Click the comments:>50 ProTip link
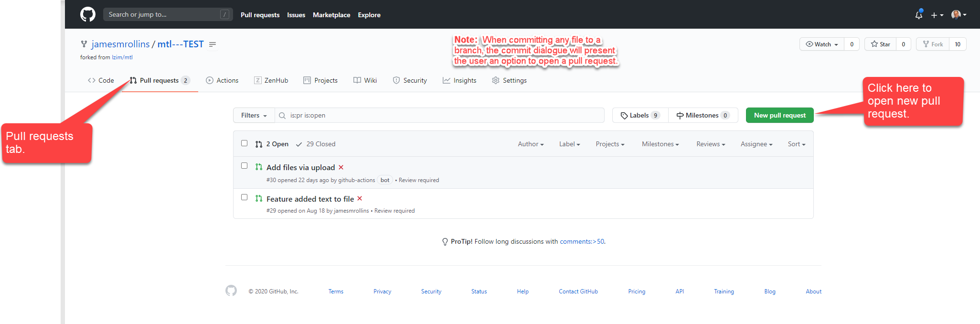 point(582,241)
